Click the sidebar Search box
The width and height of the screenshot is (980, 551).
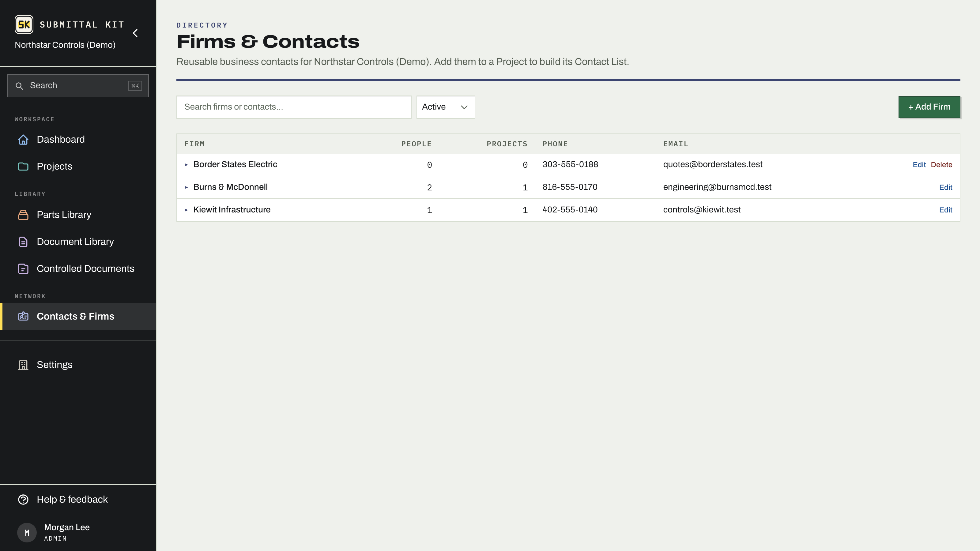coord(78,86)
